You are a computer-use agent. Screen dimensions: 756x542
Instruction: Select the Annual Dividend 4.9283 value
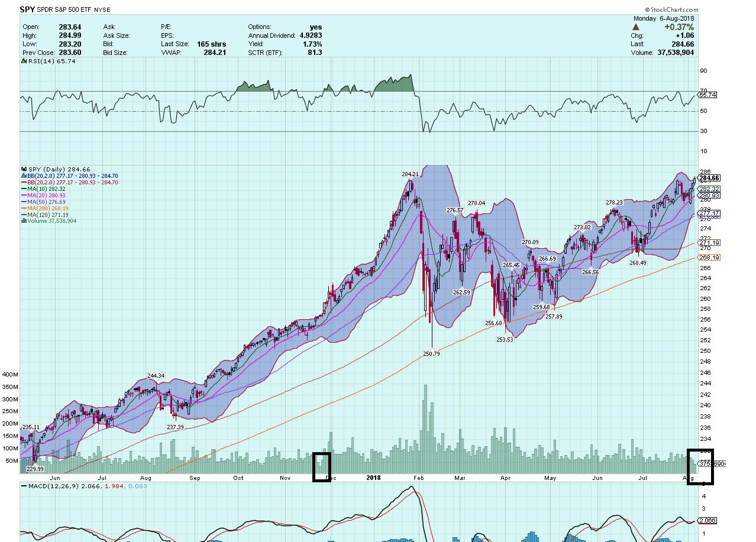click(311, 35)
